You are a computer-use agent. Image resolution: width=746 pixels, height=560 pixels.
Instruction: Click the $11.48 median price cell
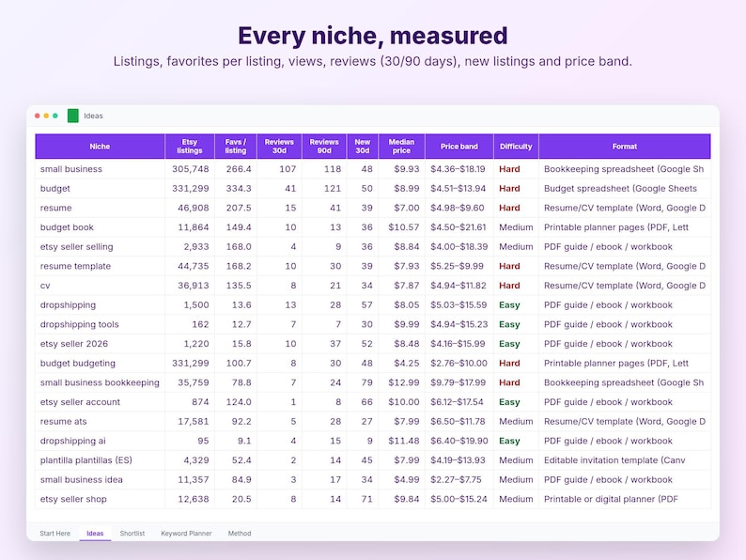(x=403, y=441)
